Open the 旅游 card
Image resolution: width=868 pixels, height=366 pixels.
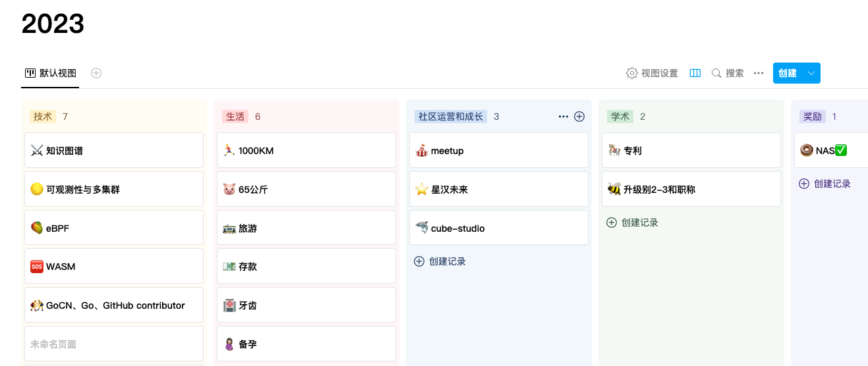click(306, 228)
